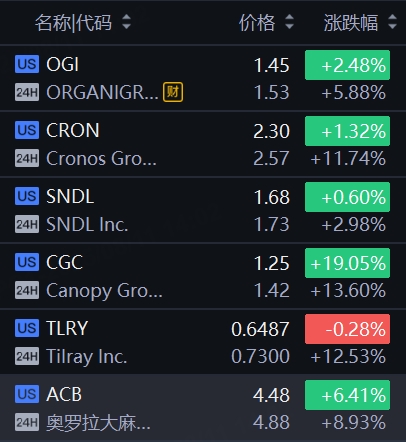Click the US badge beside ACB
Image resolution: width=406 pixels, height=442 pixels.
click(x=27, y=394)
